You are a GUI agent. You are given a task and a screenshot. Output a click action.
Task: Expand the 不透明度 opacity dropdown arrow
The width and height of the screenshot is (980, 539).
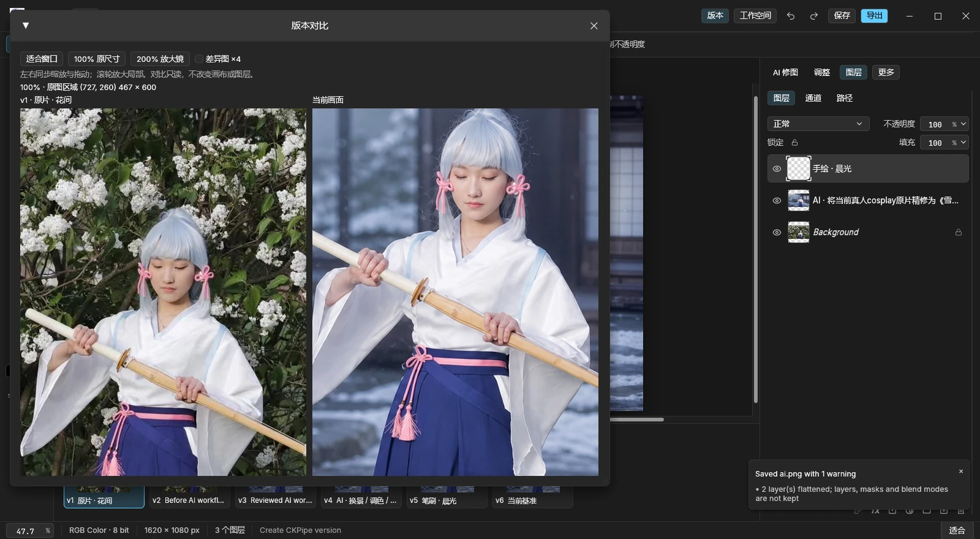[x=963, y=124]
